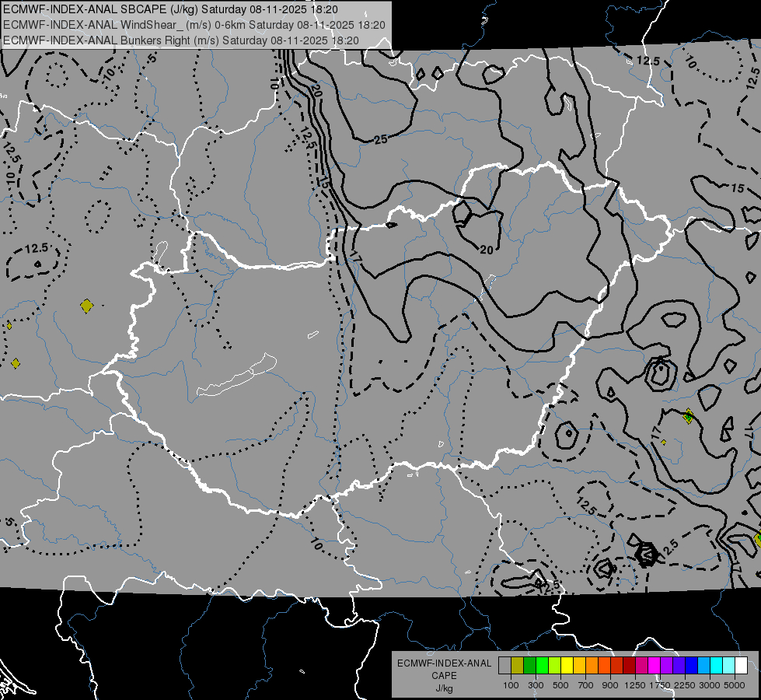The width and height of the screenshot is (761, 700).
Task: Select the purple legend swatch
Action: tap(667, 665)
